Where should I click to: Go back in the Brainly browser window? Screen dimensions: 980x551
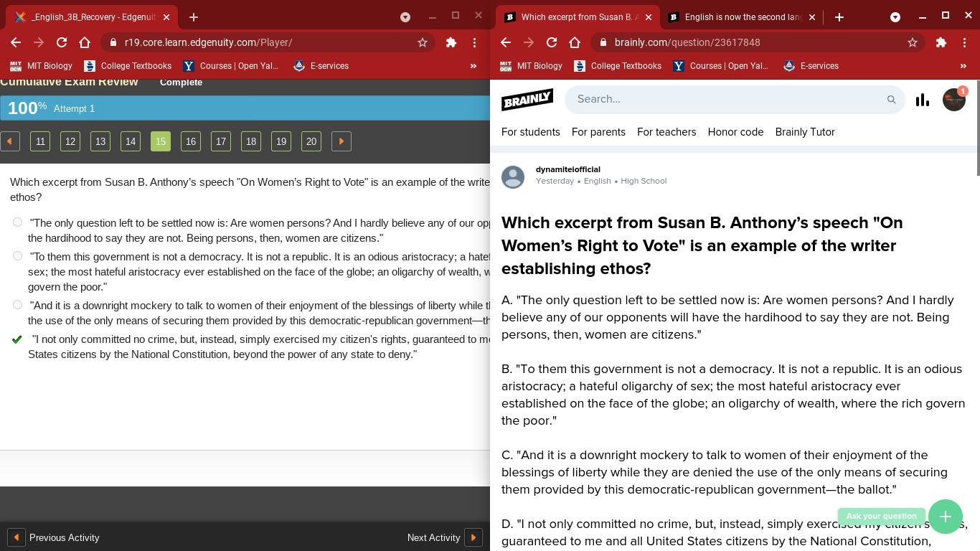(x=506, y=42)
